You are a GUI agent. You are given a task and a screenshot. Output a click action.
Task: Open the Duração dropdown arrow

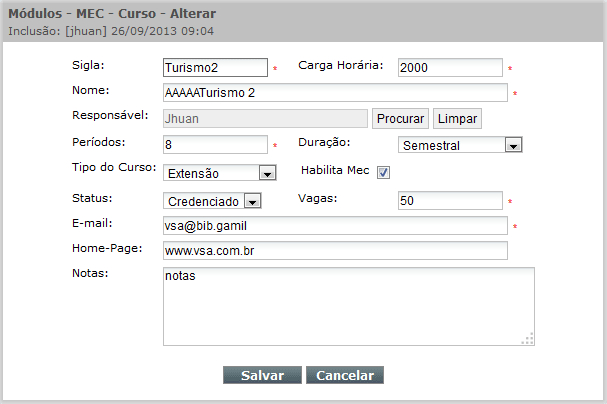click(x=513, y=145)
